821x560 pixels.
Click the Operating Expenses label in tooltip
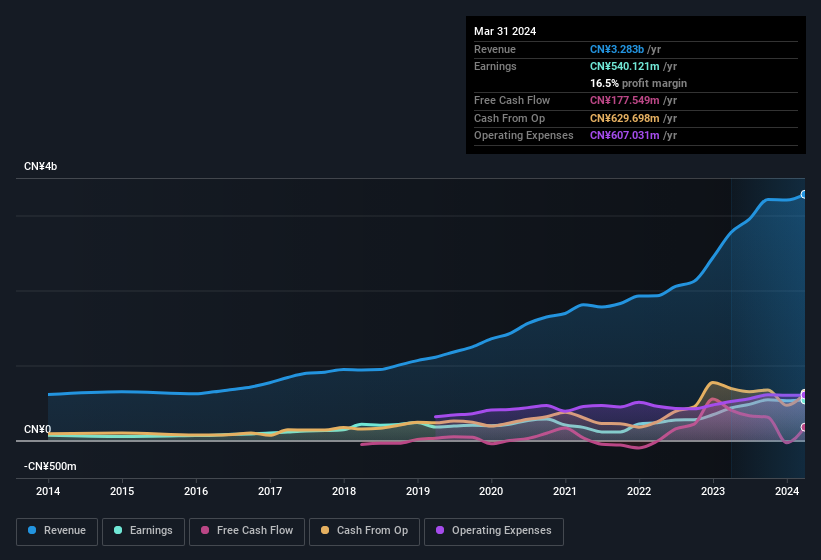524,136
